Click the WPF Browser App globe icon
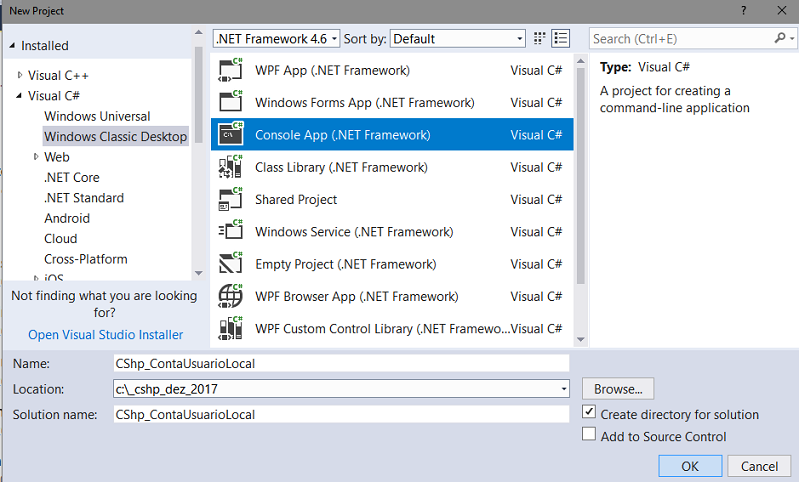 click(x=230, y=296)
